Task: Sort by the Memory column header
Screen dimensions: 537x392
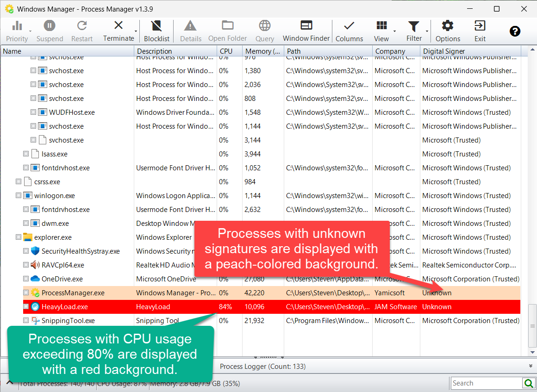Action: tap(263, 51)
